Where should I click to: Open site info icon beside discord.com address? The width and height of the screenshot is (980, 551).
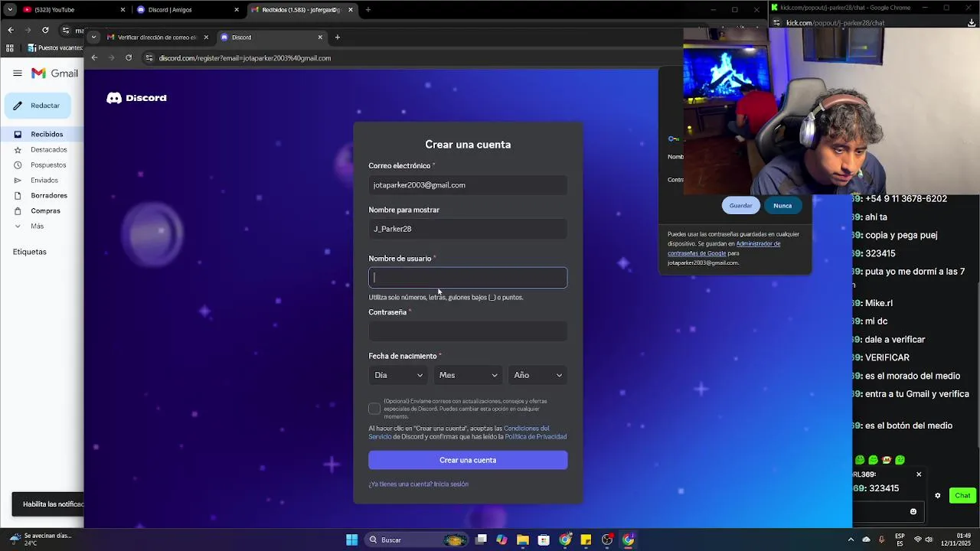(150, 57)
